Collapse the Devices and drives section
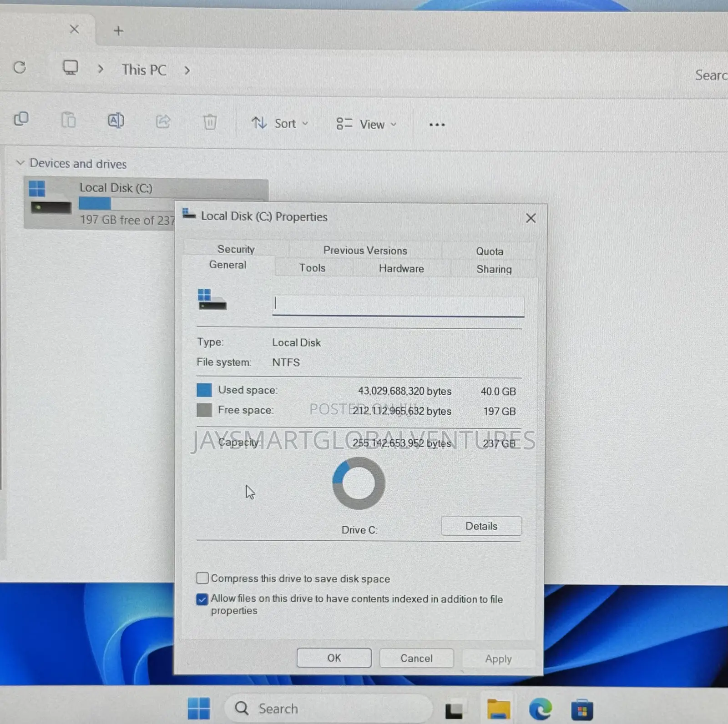This screenshot has width=728, height=724. pyautogui.click(x=20, y=163)
